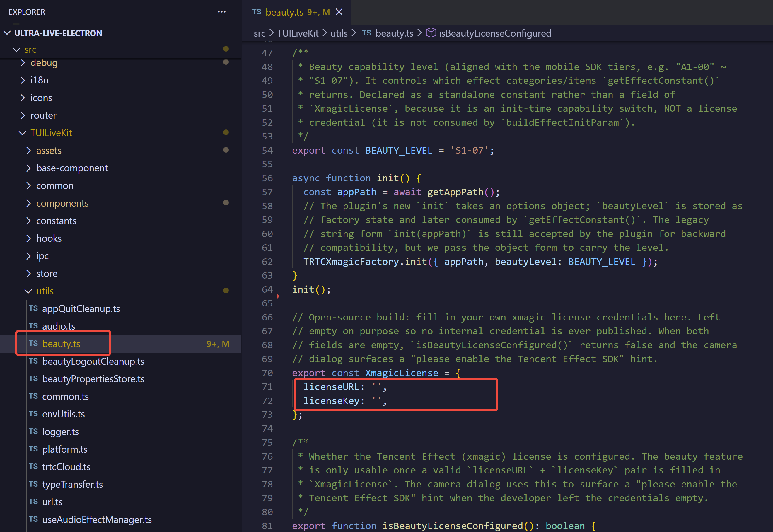Click the EXPLORER panel title
Image resolution: width=773 pixels, height=532 pixels.
tap(27, 12)
